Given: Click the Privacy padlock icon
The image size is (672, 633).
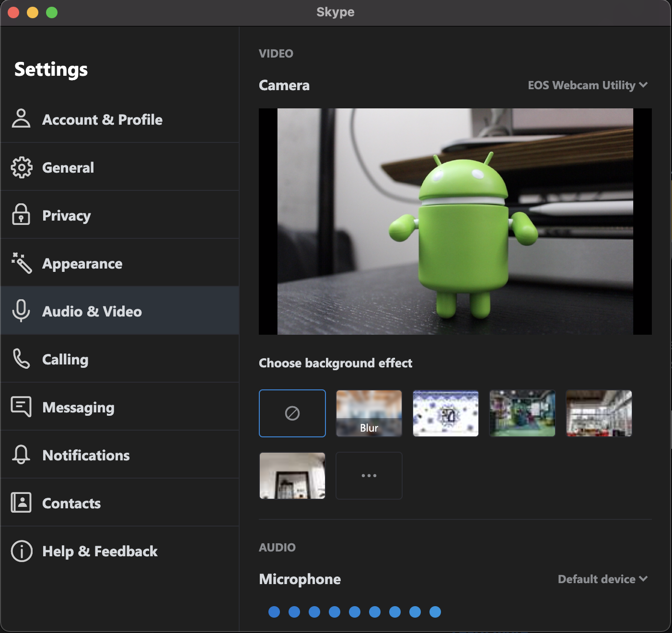Looking at the screenshot, I should click(x=21, y=215).
